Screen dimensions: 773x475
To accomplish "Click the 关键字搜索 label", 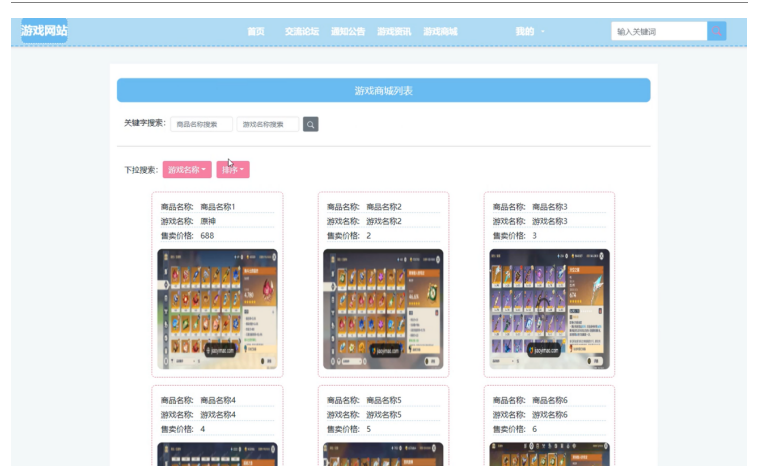I will tap(145, 123).
